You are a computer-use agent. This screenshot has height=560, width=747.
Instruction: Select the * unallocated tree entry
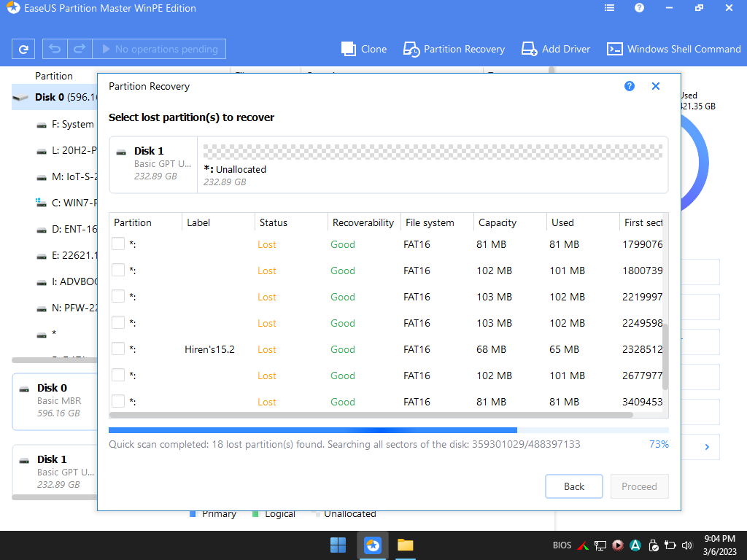[x=47, y=334]
